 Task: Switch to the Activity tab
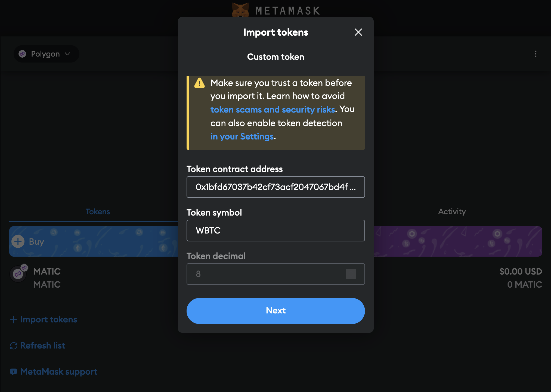pos(452,211)
